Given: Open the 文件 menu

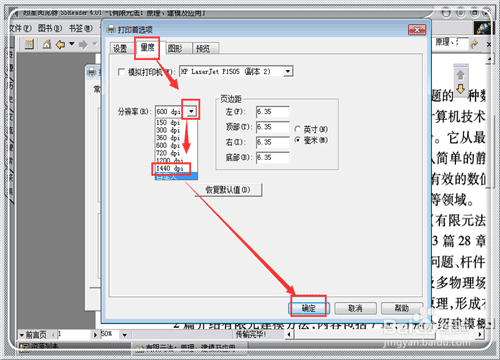Looking at the screenshot, I should point(20,28).
